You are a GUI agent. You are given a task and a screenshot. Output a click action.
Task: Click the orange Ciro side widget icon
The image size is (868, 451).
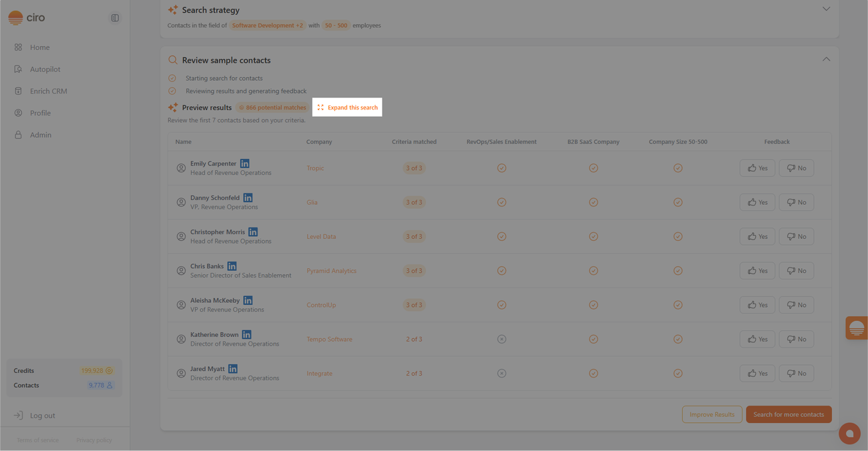857,328
